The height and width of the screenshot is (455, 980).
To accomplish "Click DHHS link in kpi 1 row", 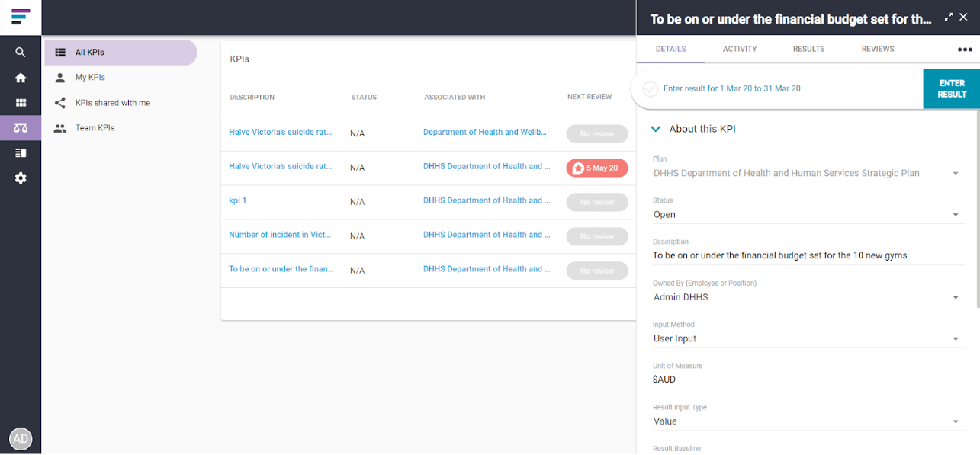I will [487, 200].
